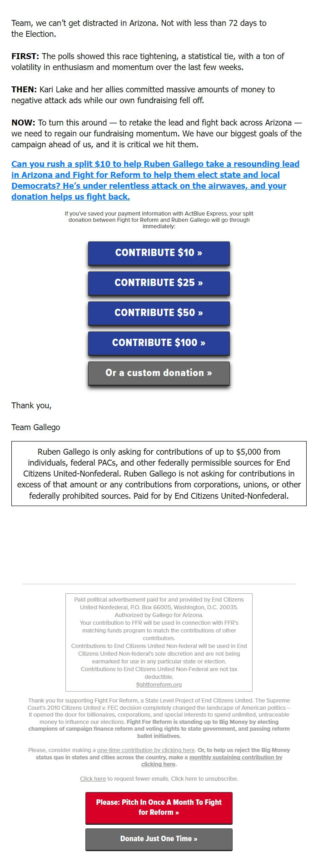Choose 'Or a custom donation' option

click(x=159, y=373)
